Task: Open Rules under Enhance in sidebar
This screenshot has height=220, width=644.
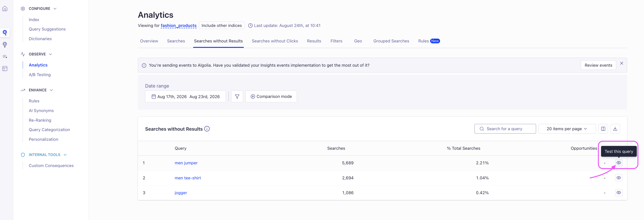Action: click(x=34, y=101)
